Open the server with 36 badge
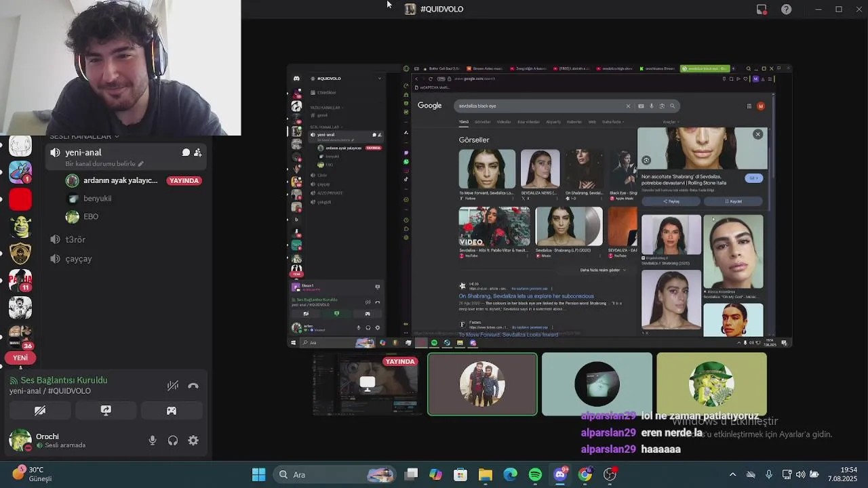 coord(20,337)
